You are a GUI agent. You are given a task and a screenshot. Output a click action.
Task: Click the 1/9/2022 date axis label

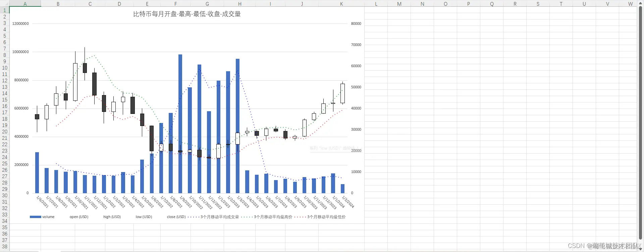click(186, 202)
